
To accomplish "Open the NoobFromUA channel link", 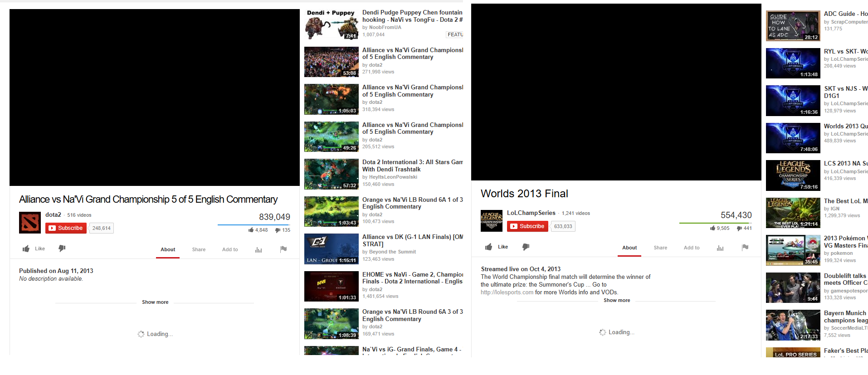I will point(385,27).
